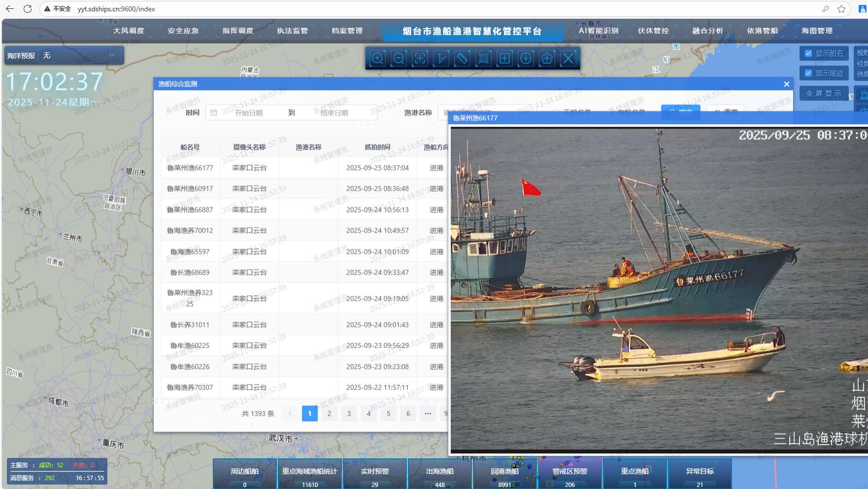Click the 开始日期 start date field
868x489 pixels.
point(249,113)
